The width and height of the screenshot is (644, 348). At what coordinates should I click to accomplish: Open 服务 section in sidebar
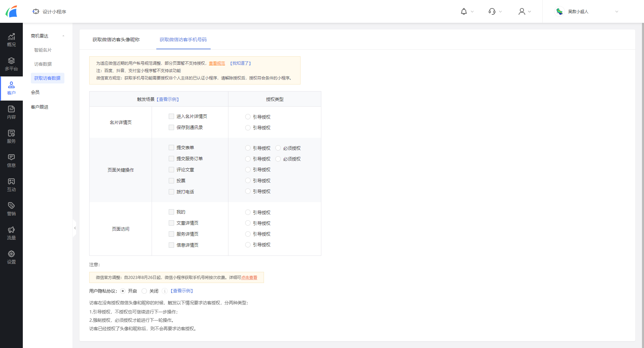[11, 137]
